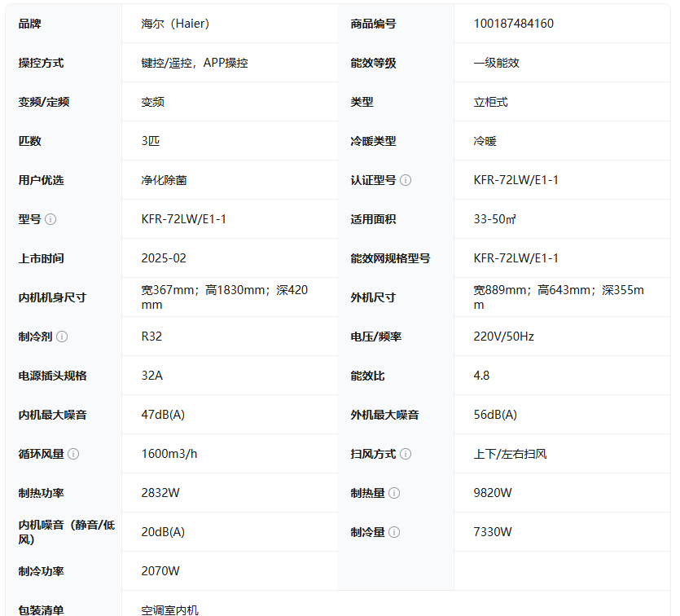Select the applicable area value 33-50㎡
Image resolution: width=680 pixels, height=616 pixels.
[495, 219]
